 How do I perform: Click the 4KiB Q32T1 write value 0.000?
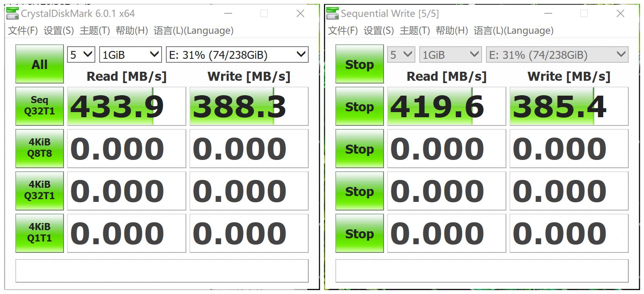click(x=249, y=191)
